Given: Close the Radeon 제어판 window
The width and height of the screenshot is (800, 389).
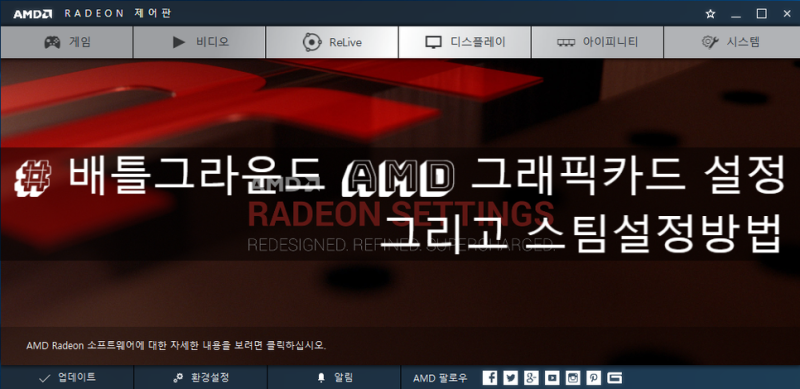Looking at the screenshot, I should pyautogui.click(x=787, y=14).
